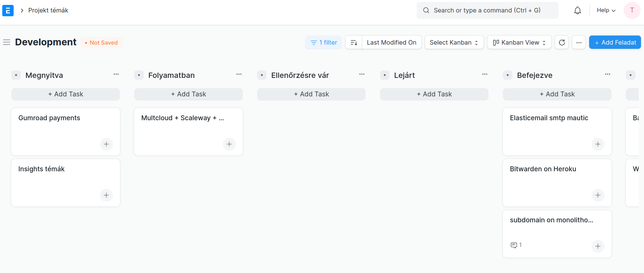Click the ERPNext home logo icon
Viewport: 644px width, 273px height.
(x=8, y=11)
